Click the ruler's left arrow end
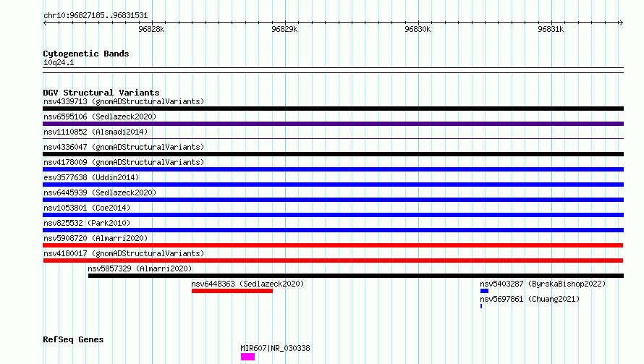The width and height of the screenshot is (644, 364). tap(45, 22)
